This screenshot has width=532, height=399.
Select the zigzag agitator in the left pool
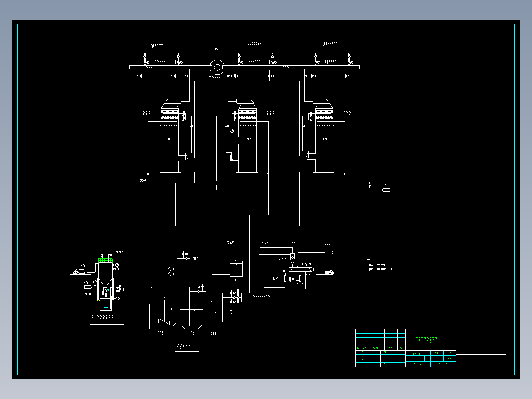(164, 321)
